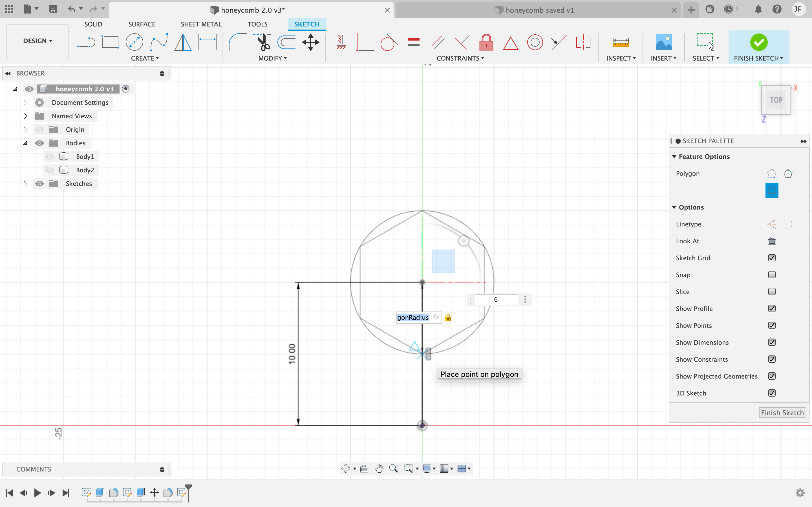
Task: Expand the Sketches folder in browser
Action: (25, 183)
